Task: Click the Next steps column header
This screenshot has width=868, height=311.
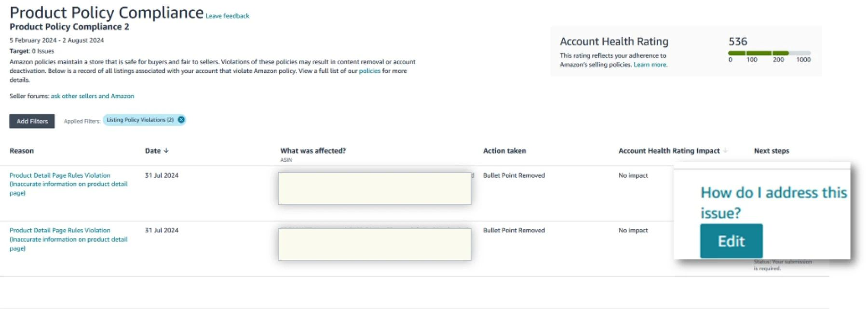Action: click(772, 151)
